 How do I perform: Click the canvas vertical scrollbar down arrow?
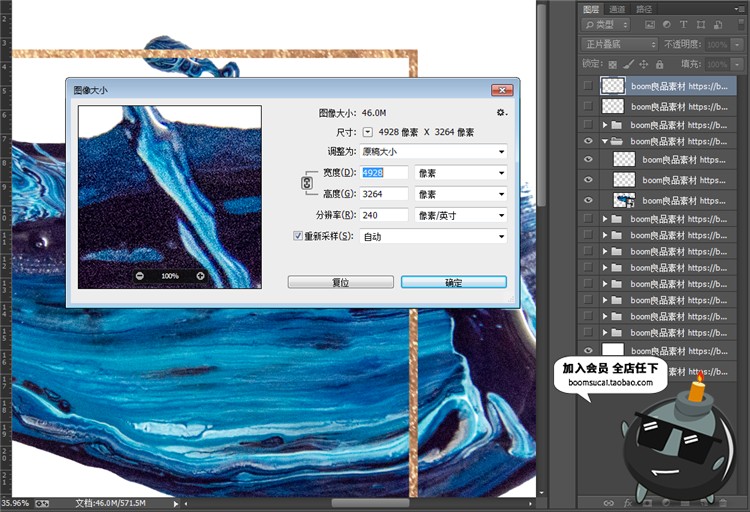[541, 493]
